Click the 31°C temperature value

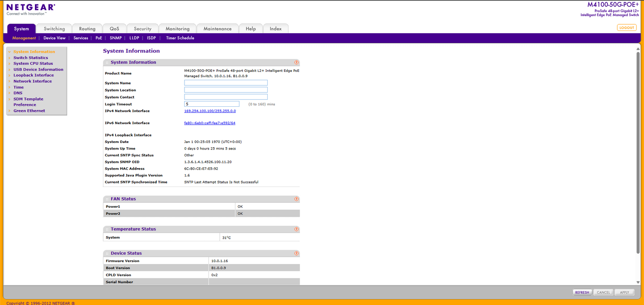point(226,238)
